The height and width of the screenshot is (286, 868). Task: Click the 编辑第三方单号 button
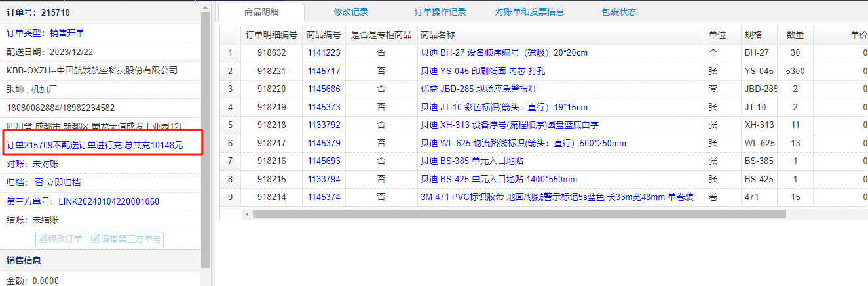(x=126, y=239)
